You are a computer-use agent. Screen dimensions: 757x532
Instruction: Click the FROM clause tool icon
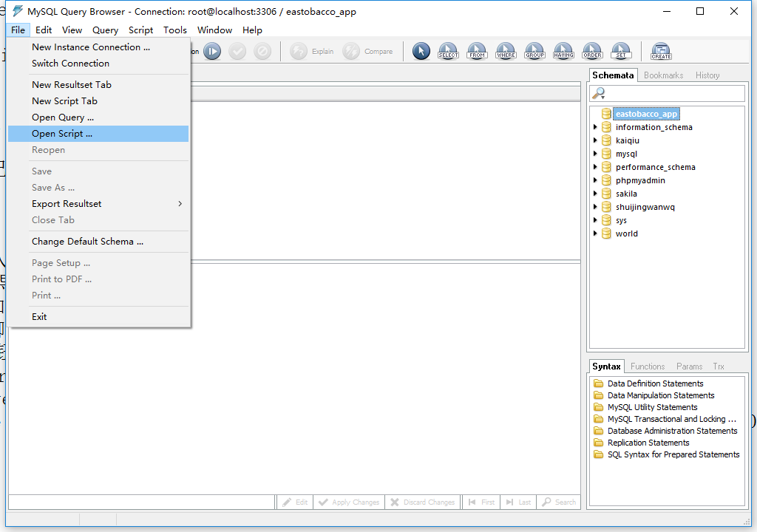point(477,51)
